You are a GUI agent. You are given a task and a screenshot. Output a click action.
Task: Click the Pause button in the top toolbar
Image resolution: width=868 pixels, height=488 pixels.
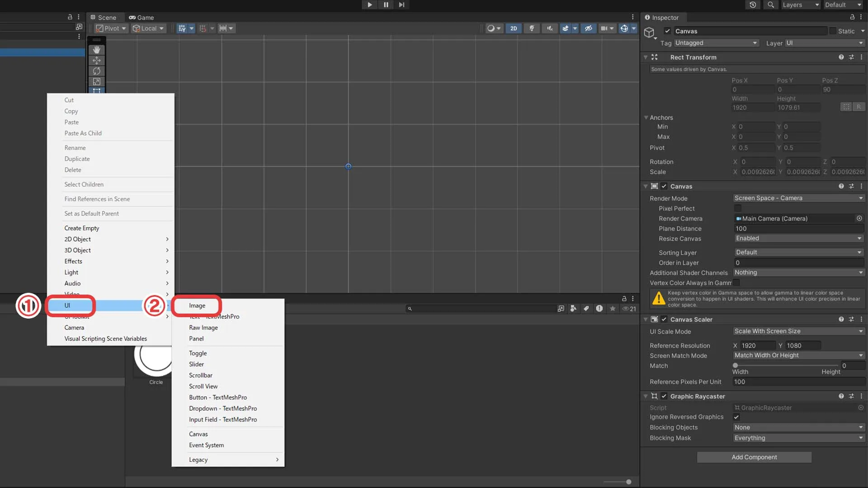(386, 5)
